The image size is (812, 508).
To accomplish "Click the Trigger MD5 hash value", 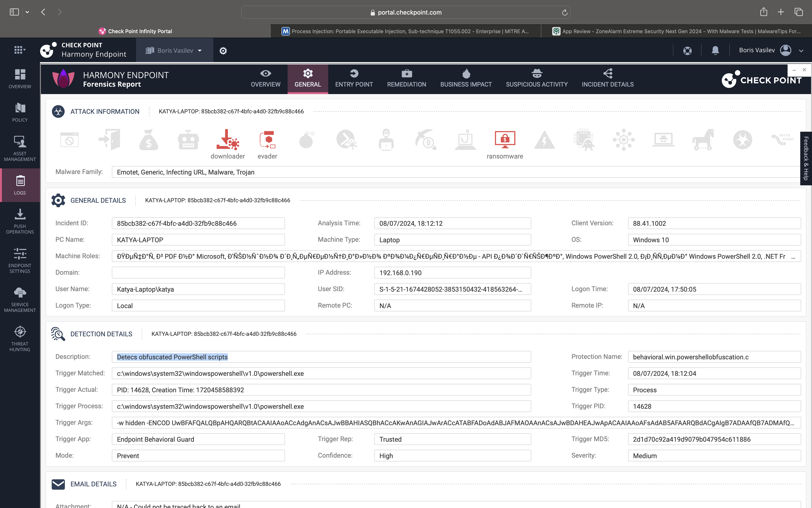I will pos(714,439).
